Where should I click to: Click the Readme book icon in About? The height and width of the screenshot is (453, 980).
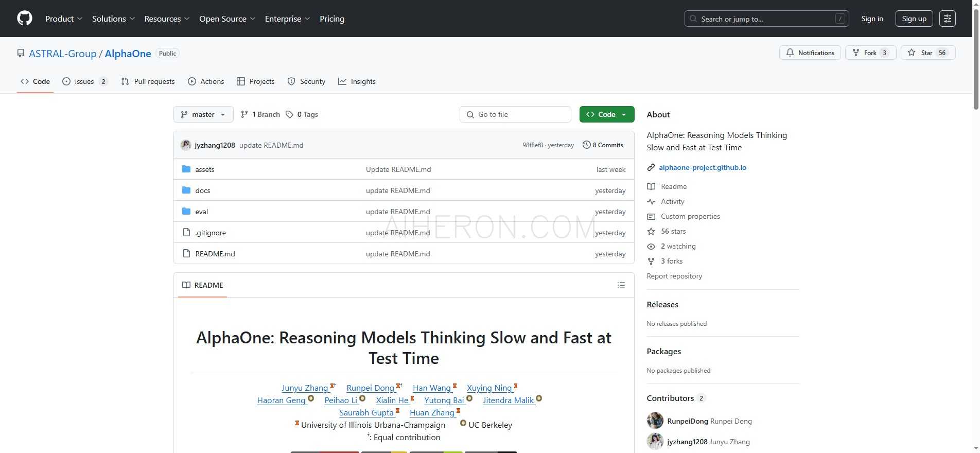(651, 186)
